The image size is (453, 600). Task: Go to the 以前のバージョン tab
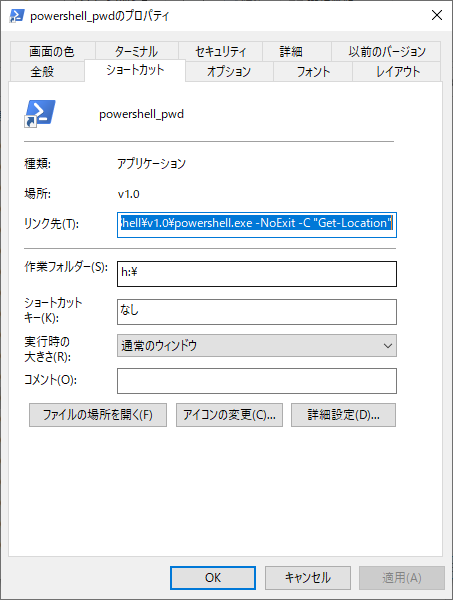point(386,51)
